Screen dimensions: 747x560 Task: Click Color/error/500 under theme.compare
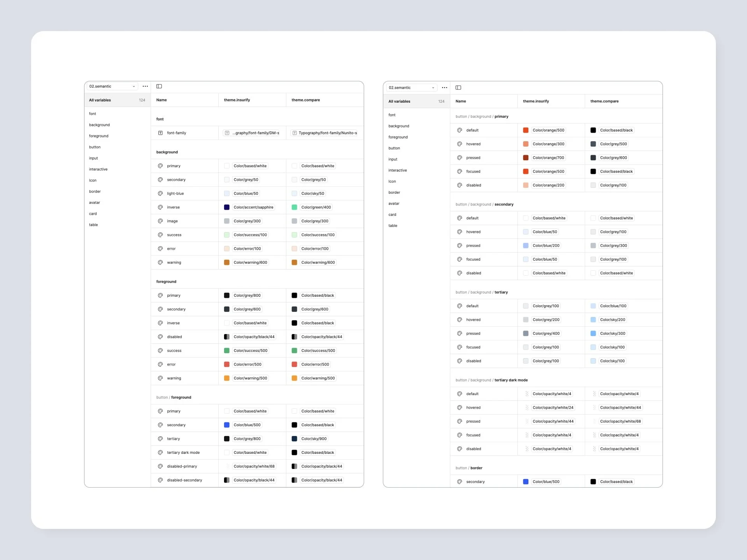[x=315, y=364]
